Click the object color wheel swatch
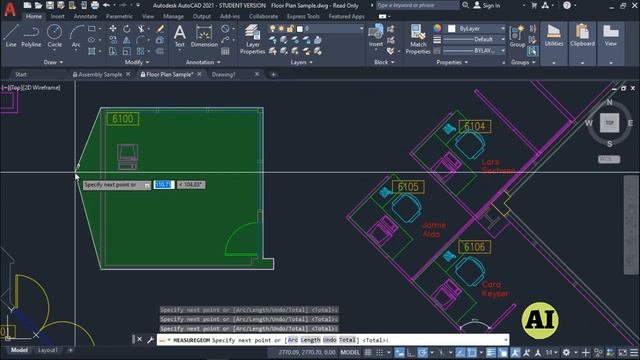The height and width of the screenshot is (360, 640). pos(437,28)
